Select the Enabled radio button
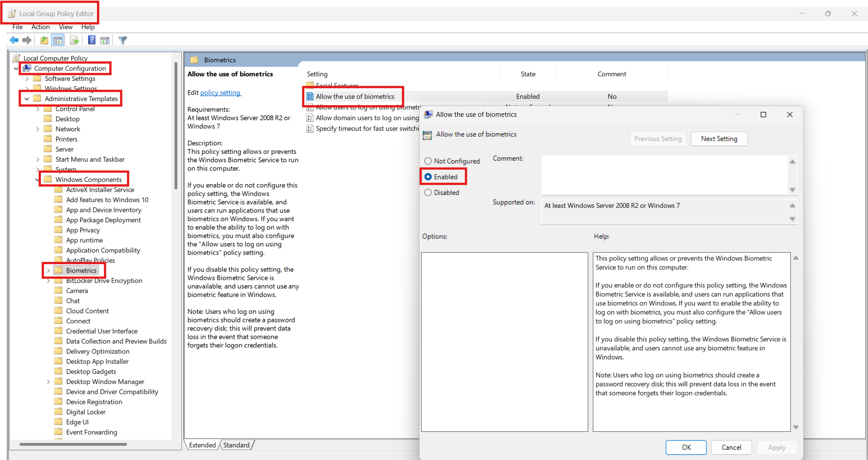This screenshot has width=868, height=460. (428, 177)
